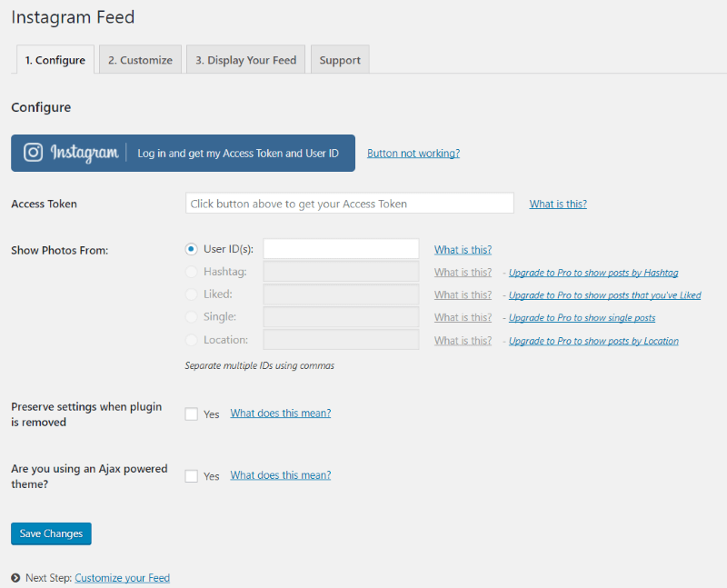This screenshot has width=727, height=588.
Task: Click the Next Step arrow icon
Action: click(16, 578)
